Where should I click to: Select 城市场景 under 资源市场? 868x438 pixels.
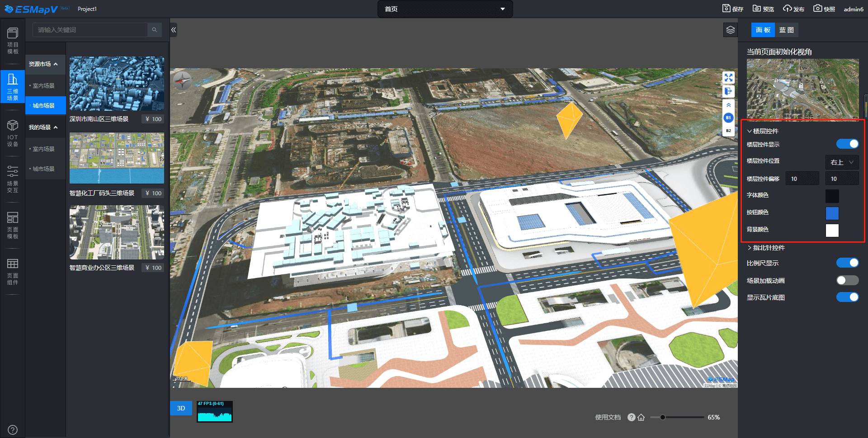pyautogui.click(x=44, y=105)
